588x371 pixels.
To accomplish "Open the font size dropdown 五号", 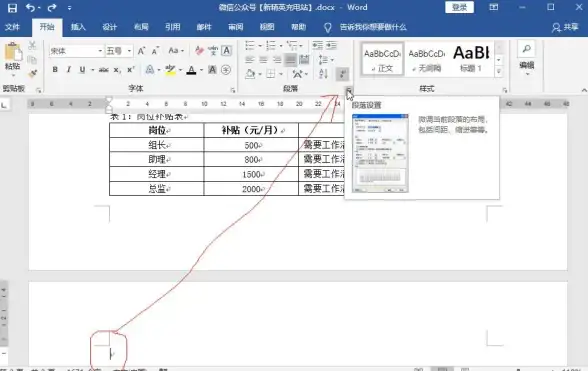I will [x=129, y=51].
